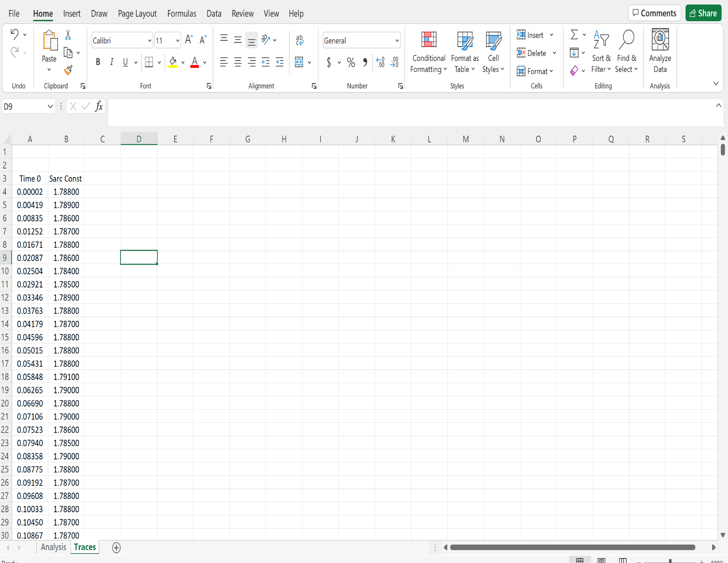
Task: Toggle center horizontal alignment
Action: point(238,62)
